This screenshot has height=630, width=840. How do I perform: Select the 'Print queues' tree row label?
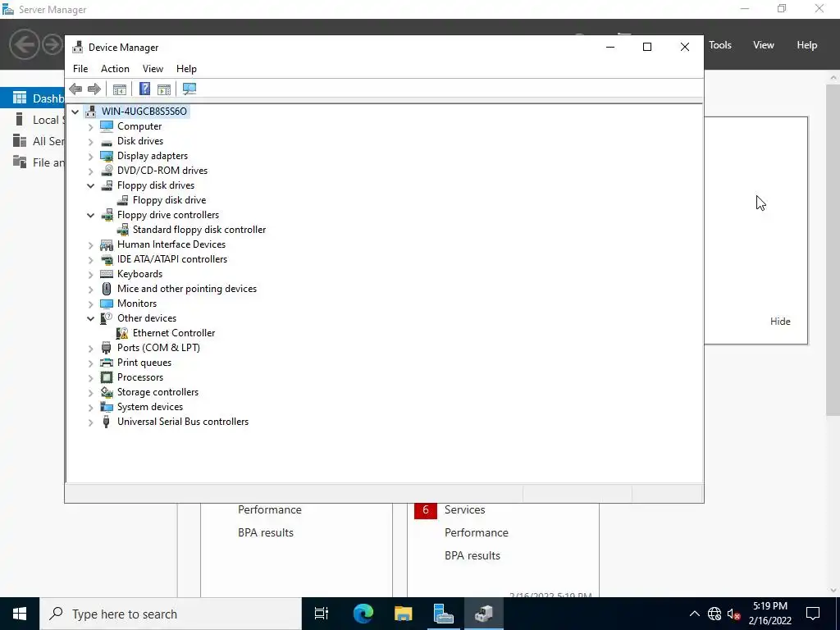tap(144, 363)
